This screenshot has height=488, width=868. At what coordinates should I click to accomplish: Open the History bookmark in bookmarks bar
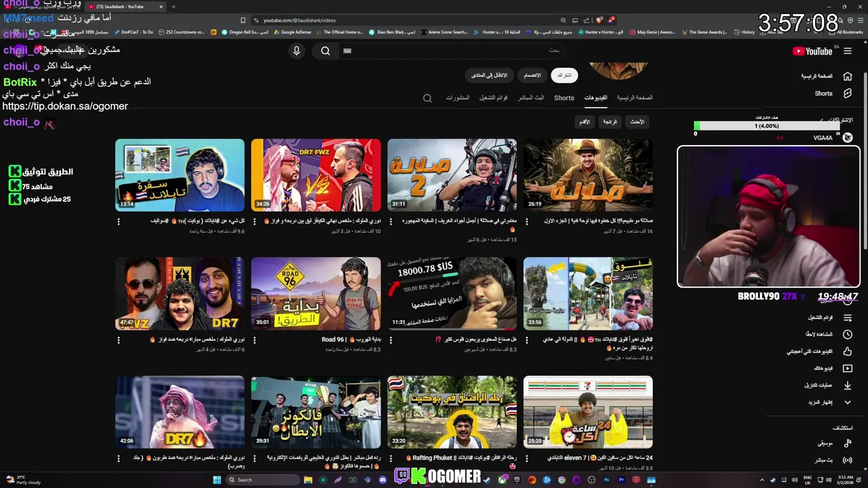tap(744, 32)
